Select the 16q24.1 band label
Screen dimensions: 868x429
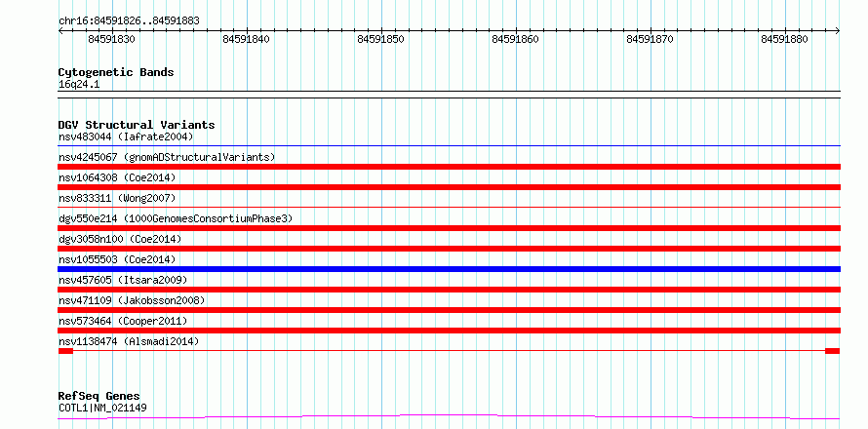79,85
